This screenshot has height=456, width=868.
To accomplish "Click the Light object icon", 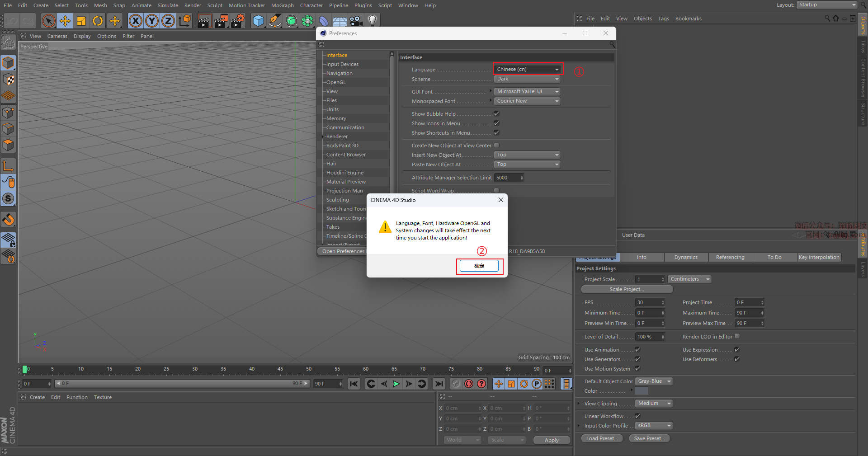I will click(x=372, y=21).
